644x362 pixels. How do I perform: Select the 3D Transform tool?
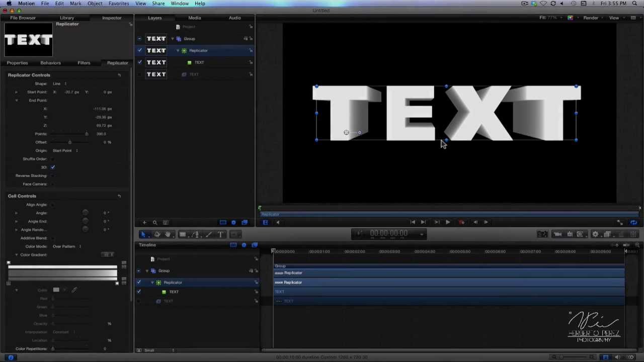point(157,234)
